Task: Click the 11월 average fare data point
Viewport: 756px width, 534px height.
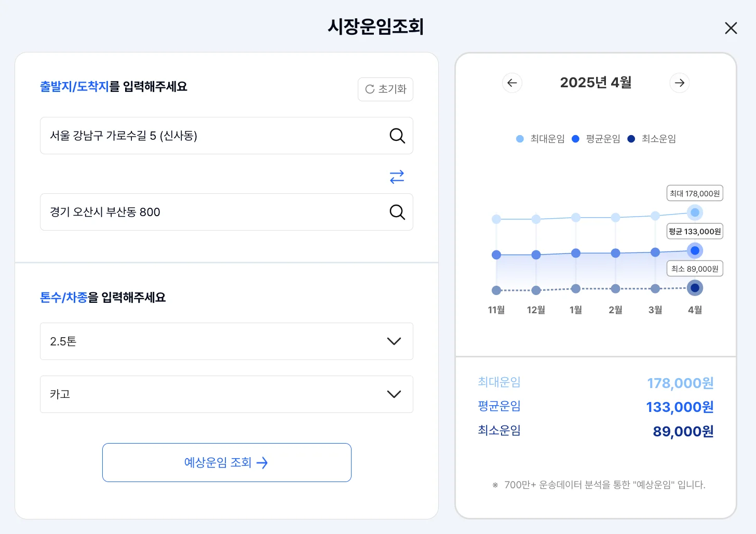Action: pyautogui.click(x=496, y=255)
